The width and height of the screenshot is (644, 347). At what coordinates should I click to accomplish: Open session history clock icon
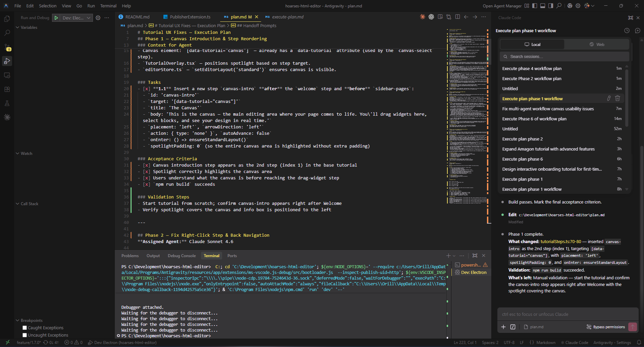tap(627, 31)
